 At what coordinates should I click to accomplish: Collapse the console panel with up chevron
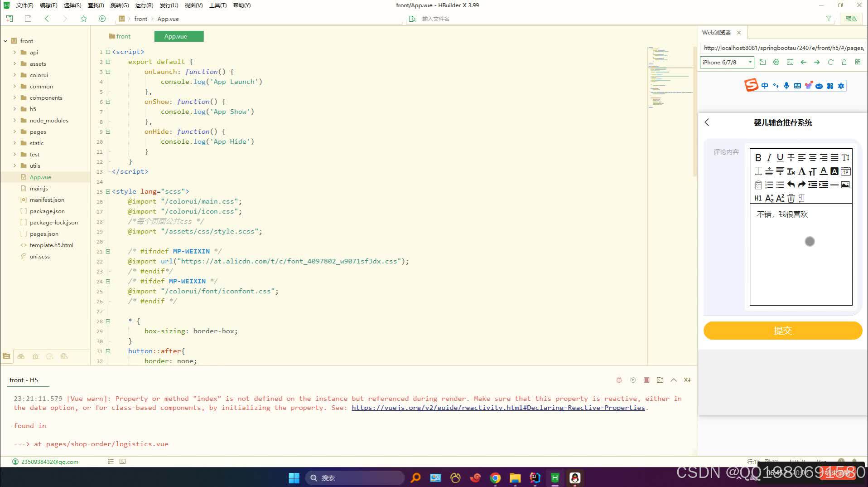[x=674, y=380]
